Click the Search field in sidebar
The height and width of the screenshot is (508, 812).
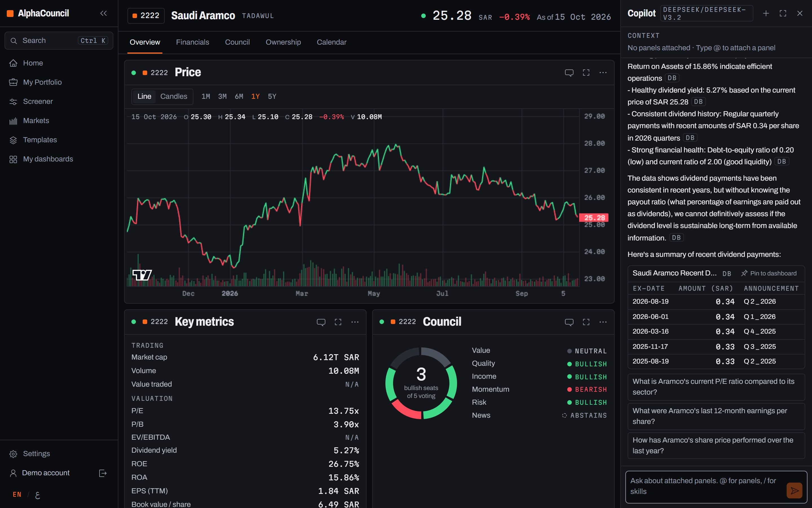59,41
